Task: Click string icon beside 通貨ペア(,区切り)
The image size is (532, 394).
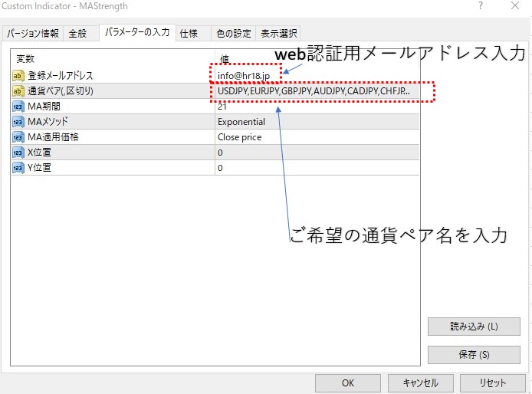Action: 18,90
